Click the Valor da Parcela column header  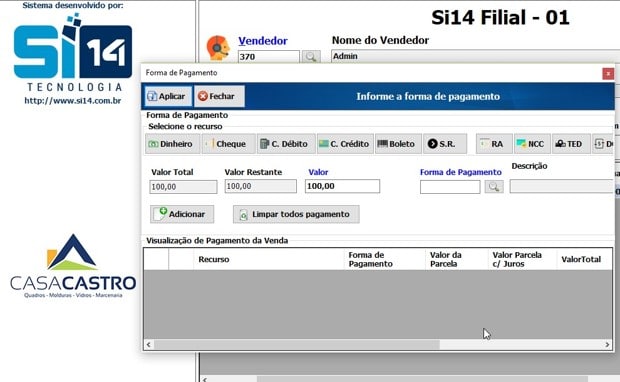pyautogui.click(x=457, y=259)
